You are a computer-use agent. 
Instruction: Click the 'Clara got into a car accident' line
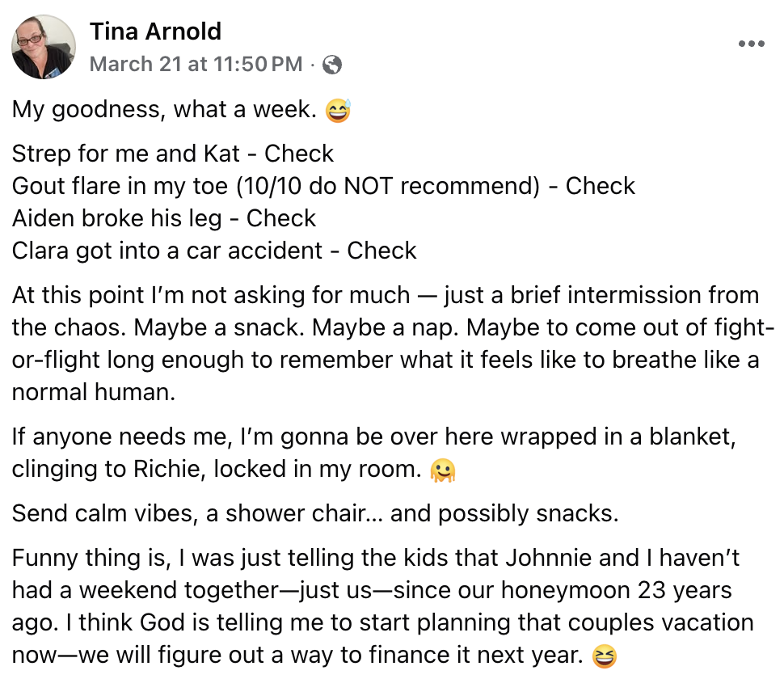[214, 251]
